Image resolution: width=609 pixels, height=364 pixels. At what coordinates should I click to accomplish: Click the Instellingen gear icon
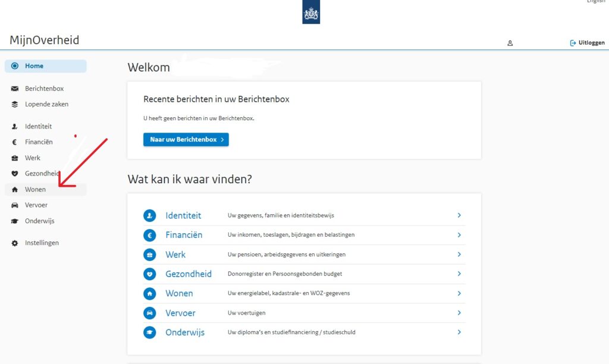click(15, 243)
